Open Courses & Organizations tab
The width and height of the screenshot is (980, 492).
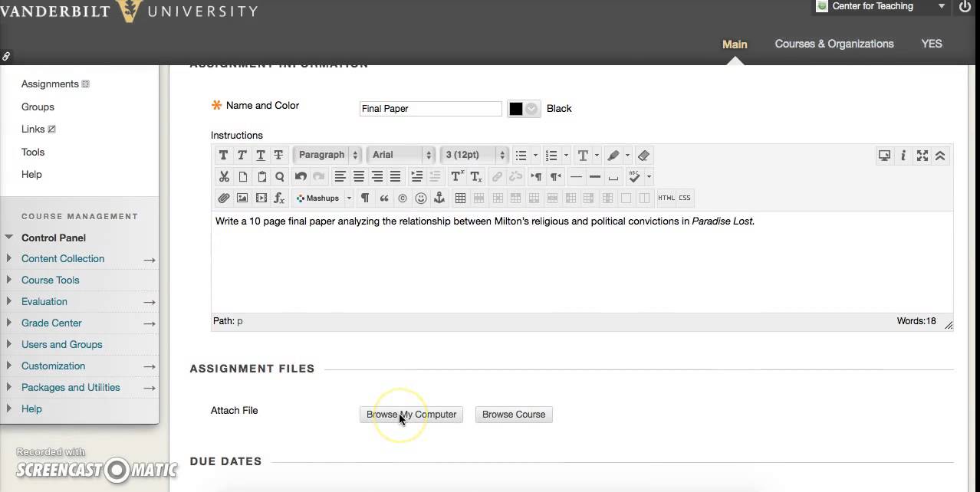[x=834, y=44]
